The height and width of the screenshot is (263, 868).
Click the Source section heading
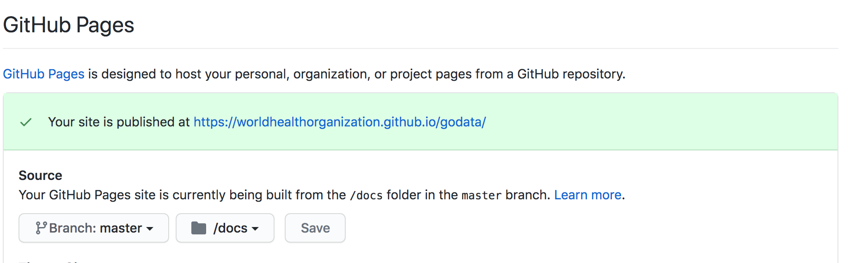(x=40, y=176)
